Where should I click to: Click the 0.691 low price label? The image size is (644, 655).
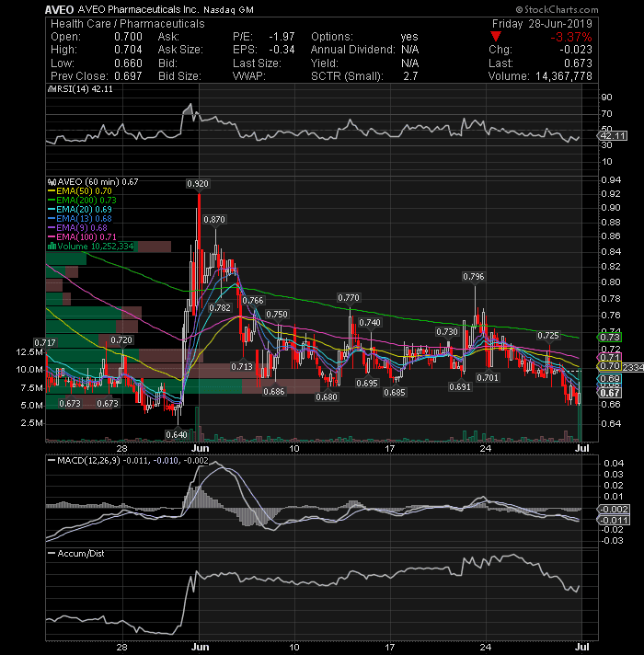[460, 387]
